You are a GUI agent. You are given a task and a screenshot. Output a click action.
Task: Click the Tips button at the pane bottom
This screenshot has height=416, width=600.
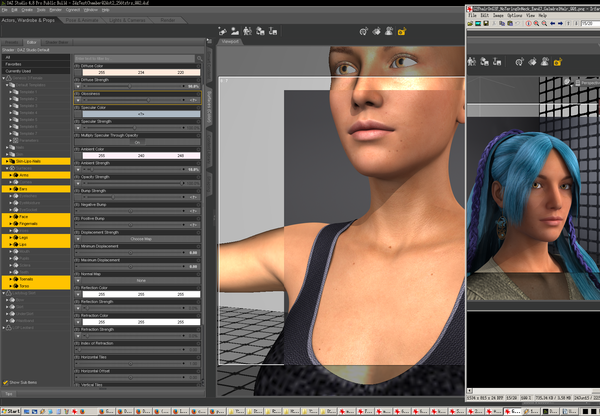click(x=8, y=394)
